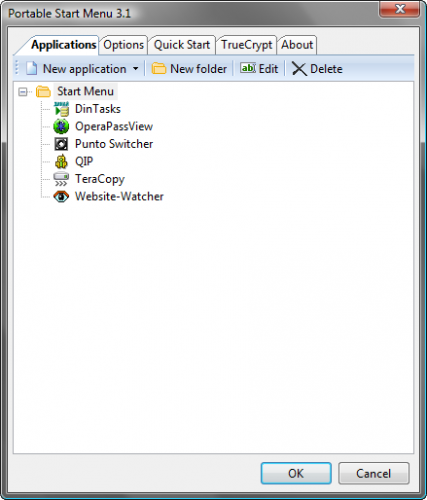Screen dimensions: 427x500
Task: Click the New folder label
Action: click(198, 69)
